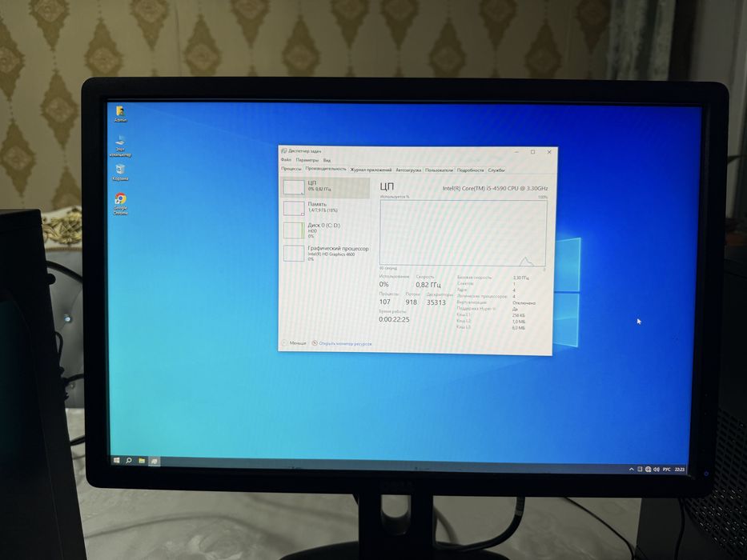Viewport: 747px width, 560px height.
Task: Click the 'Intel(R) Core(TM) i5-4590' CPU name
Action: 495,188
